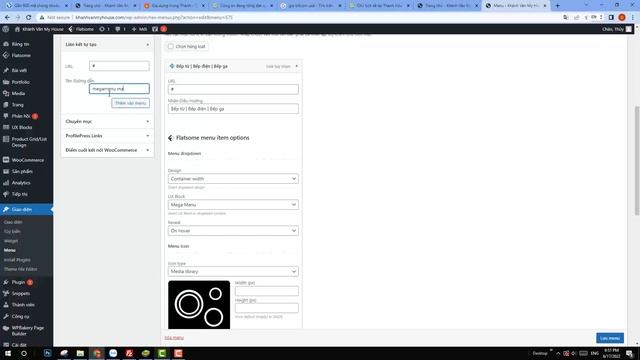Select the stove icon thumbnail image
Image resolution: width=640 pixels, height=360 pixels.
tap(199, 304)
